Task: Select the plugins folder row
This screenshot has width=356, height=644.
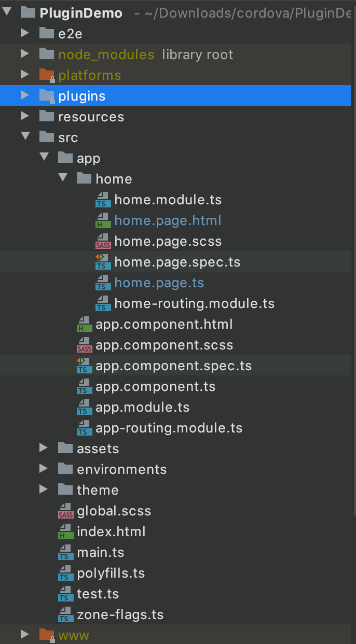Action: [x=81, y=96]
